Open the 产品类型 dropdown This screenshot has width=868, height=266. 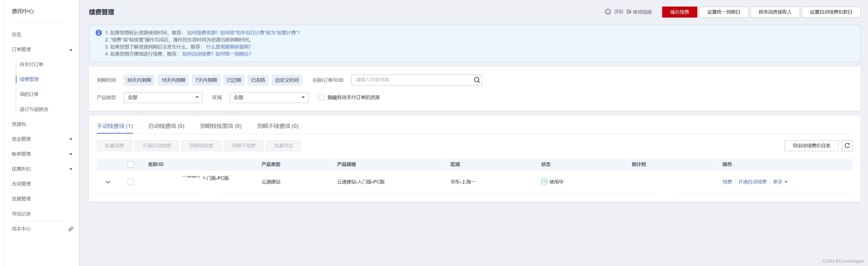coord(163,97)
